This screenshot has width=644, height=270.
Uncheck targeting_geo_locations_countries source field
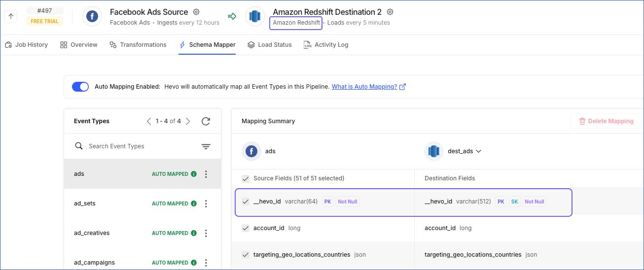(245, 255)
